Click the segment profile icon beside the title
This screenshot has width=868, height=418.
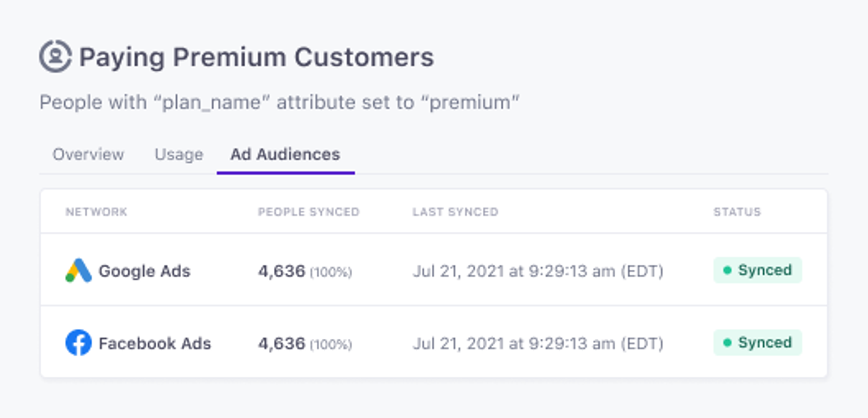(x=55, y=56)
